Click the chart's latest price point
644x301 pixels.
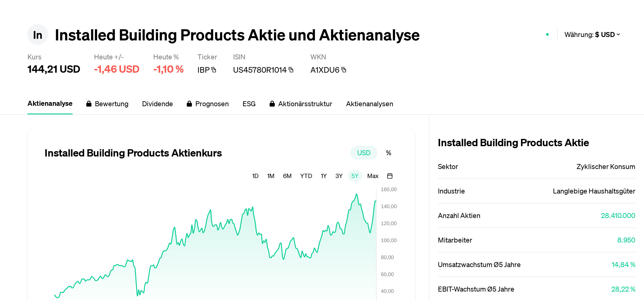pyautogui.click(x=375, y=201)
